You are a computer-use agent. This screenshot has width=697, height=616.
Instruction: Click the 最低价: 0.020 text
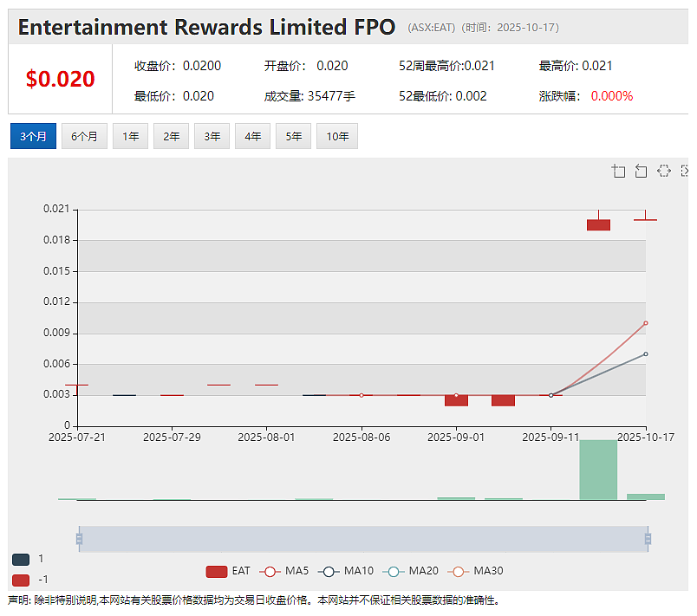point(174,96)
